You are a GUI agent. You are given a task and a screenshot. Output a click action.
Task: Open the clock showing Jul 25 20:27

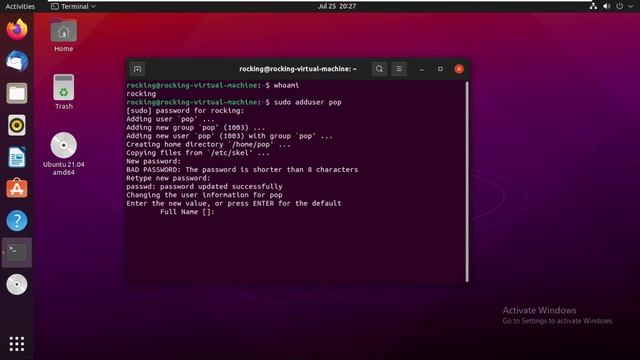(337, 6)
